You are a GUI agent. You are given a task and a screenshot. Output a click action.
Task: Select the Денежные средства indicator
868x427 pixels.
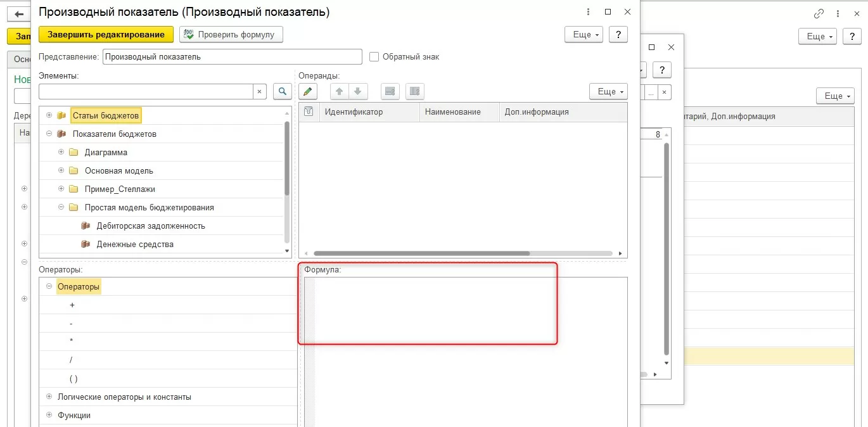(135, 244)
